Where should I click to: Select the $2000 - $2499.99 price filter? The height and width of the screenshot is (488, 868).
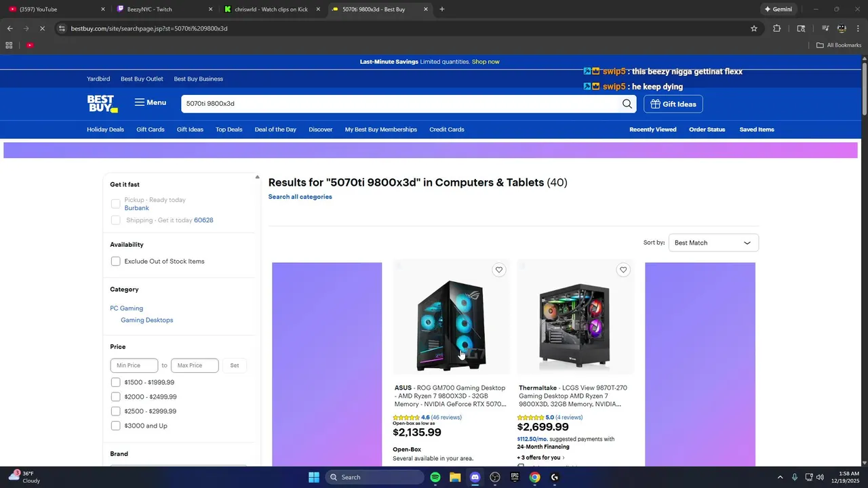pyautogui.click(x=115, y=397)
